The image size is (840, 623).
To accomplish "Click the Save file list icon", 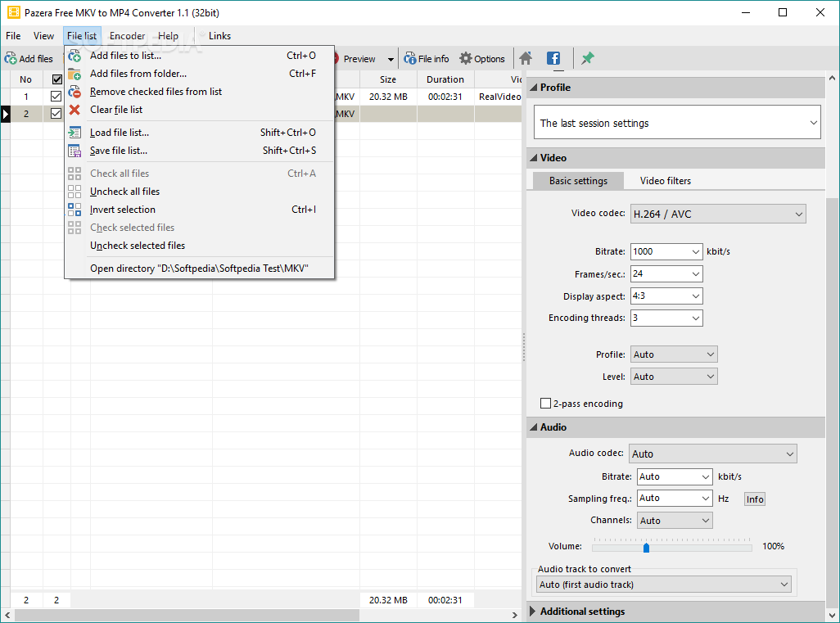I will tap(75, 151).
